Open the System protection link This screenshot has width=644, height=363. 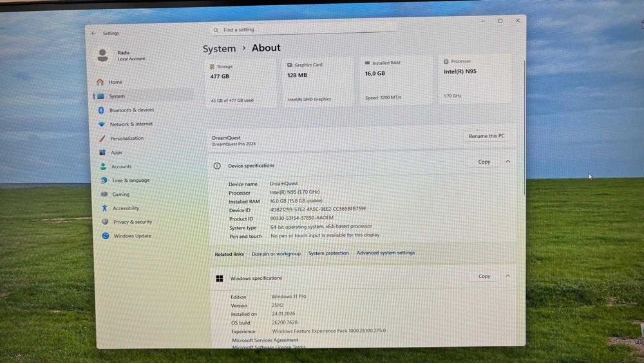328,253
